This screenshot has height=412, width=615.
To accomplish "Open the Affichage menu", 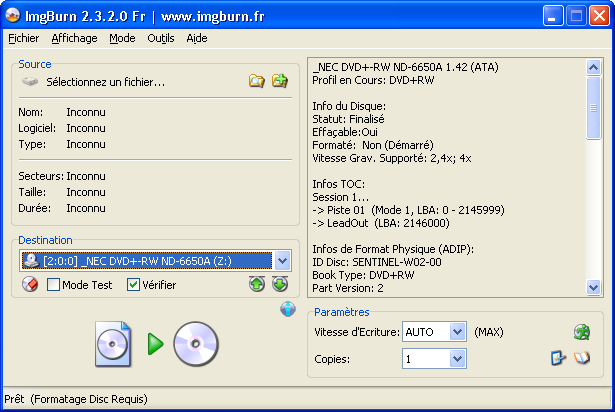I will (74, 38).
